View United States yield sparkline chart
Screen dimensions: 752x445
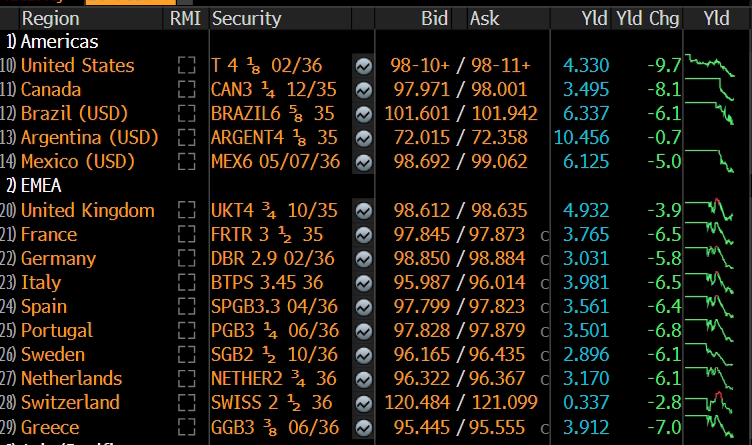(710, 65)
